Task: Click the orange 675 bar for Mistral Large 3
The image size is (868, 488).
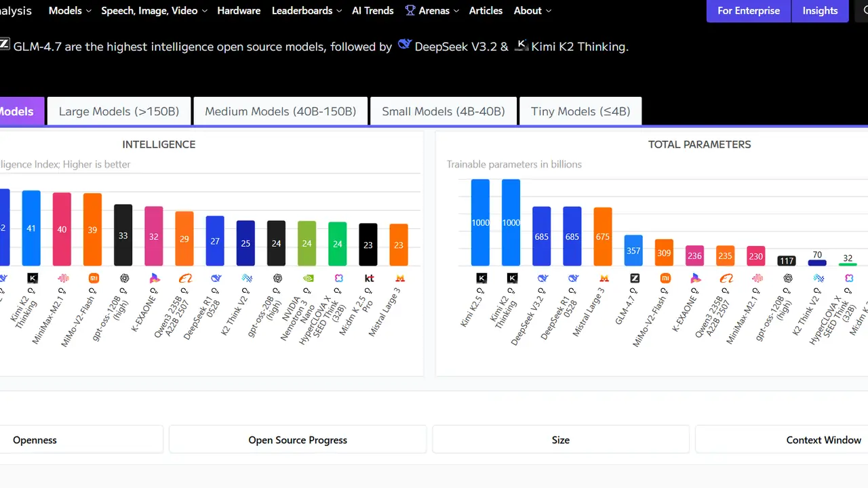Action: click(603, 237)
